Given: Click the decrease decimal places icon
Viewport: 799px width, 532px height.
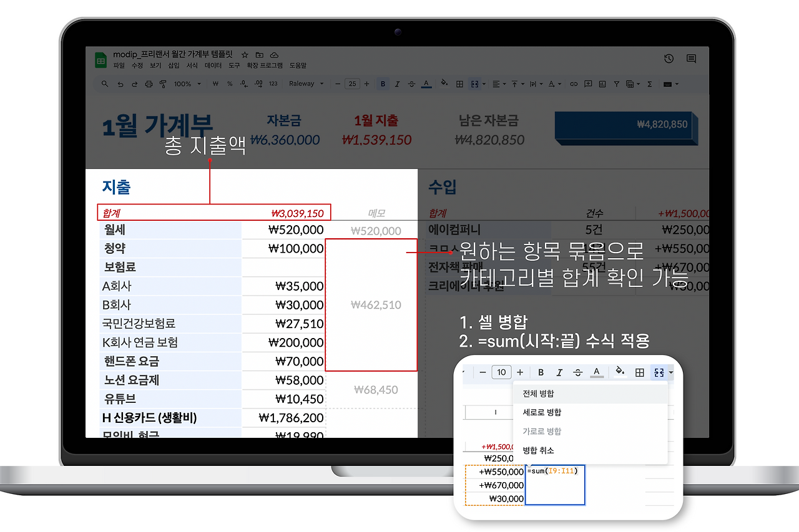Looking at the screenshot, I should (244, 84).
